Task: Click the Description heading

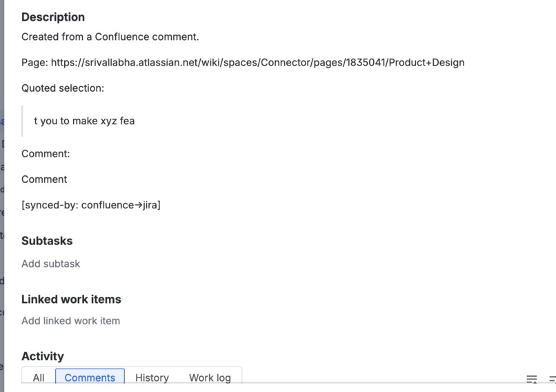Action: 53,17
